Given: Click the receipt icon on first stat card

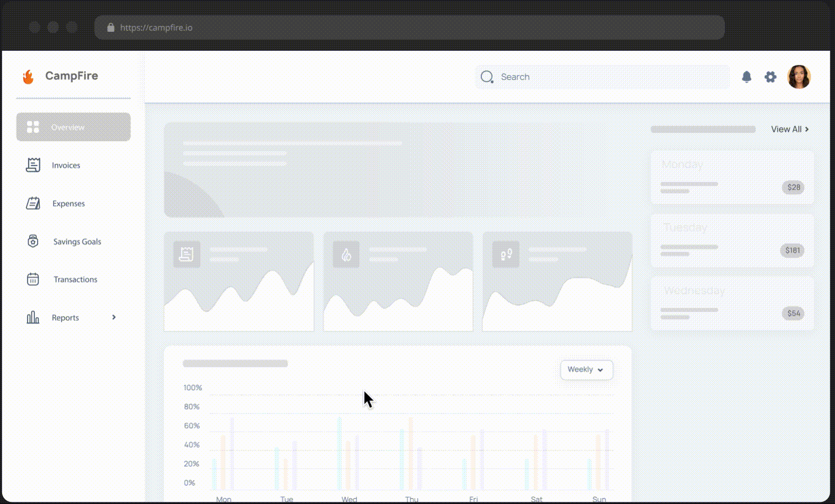Looking at the screenshot, I should coord(186,255).
